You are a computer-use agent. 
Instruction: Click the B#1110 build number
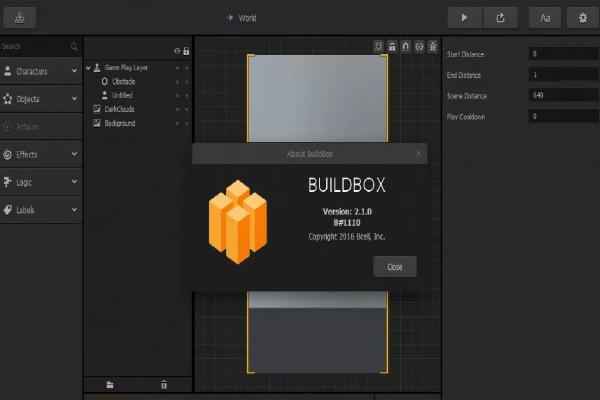(x=347, y=223)
